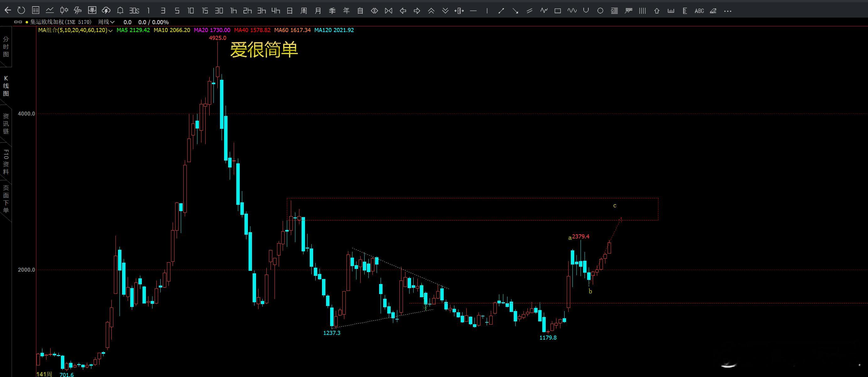This screenshot has height=377, width=868.
Task: Shift the chart left with the left arrow
Action: pos(403,11)
